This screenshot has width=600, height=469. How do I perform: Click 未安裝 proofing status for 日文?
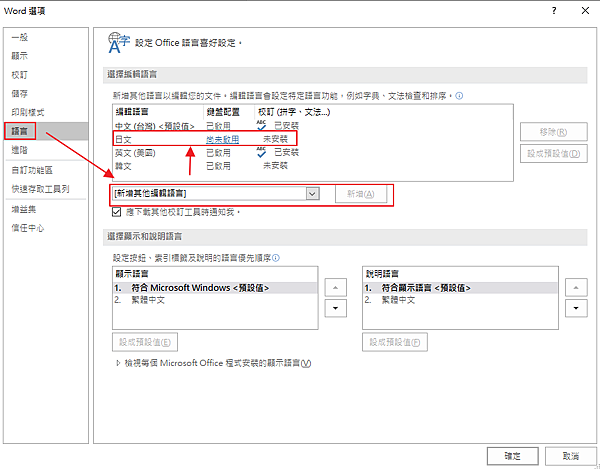click(275, 139)
